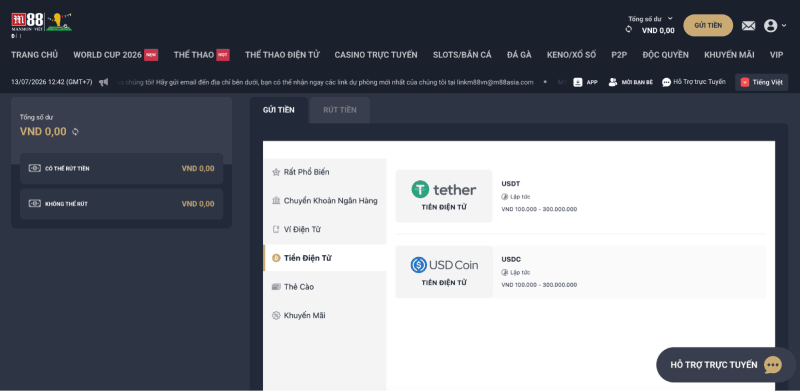Click the HOT badge by Thể Thao

[x=223, y=55]
